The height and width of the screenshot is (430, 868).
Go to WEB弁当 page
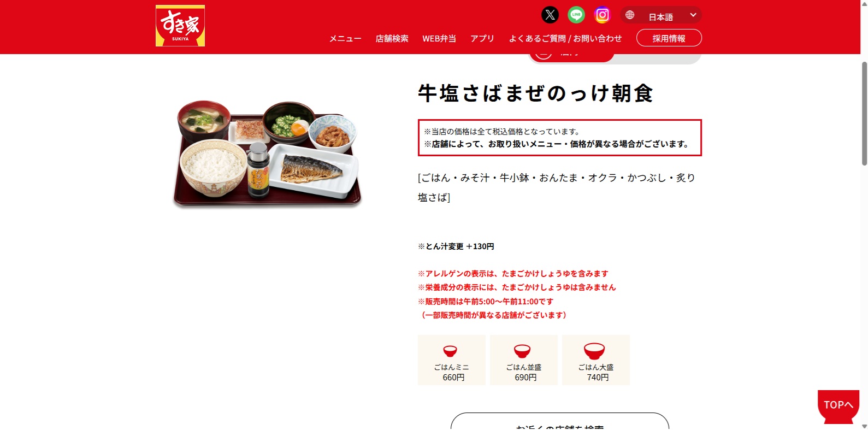[439, 38]
